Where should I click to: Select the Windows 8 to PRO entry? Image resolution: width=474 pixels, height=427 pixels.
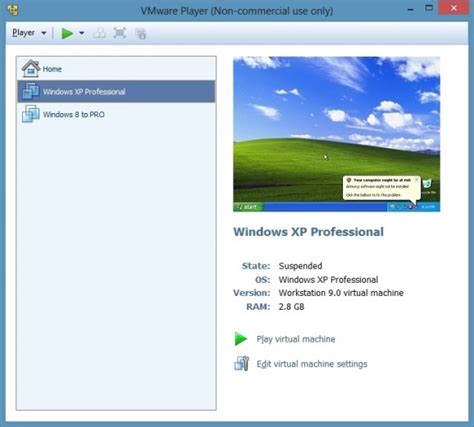point(116,114)
